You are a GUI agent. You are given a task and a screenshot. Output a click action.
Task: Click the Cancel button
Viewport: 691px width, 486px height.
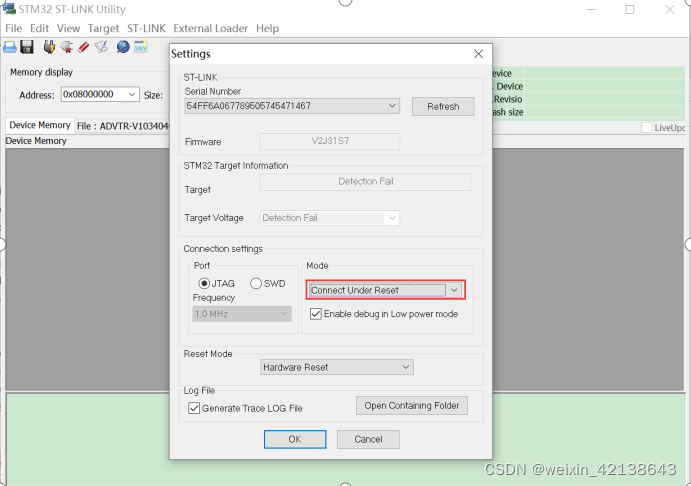click(x=368, y=439)
